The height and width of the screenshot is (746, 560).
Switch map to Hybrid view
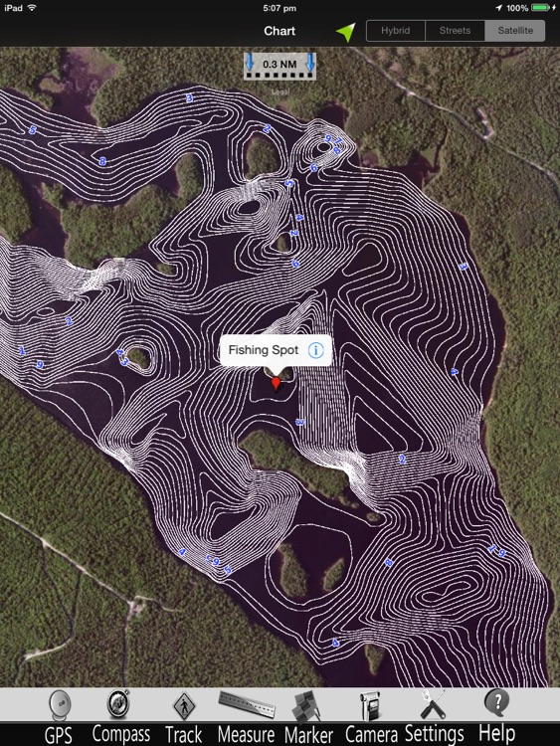pyautogui.click(x=395, y=31)
